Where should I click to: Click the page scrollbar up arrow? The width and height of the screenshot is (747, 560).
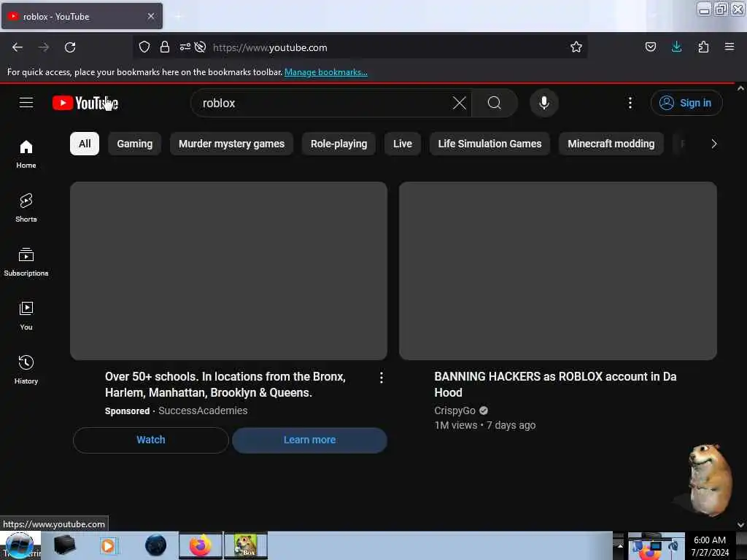tap(740, 88)
